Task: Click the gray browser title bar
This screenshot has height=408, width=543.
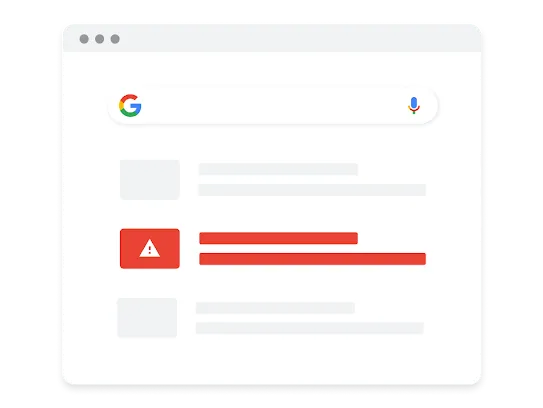Action: pos(272,38)
